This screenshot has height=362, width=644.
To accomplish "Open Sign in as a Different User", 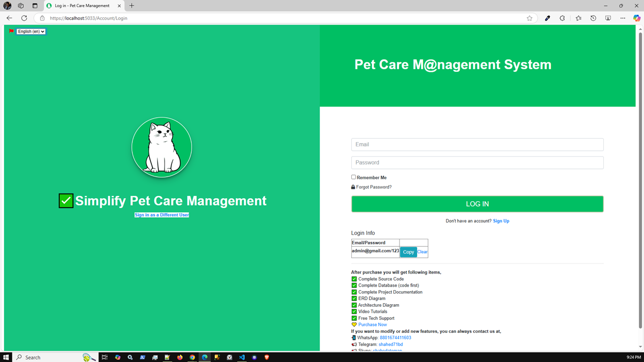I will tap(162, 215).
